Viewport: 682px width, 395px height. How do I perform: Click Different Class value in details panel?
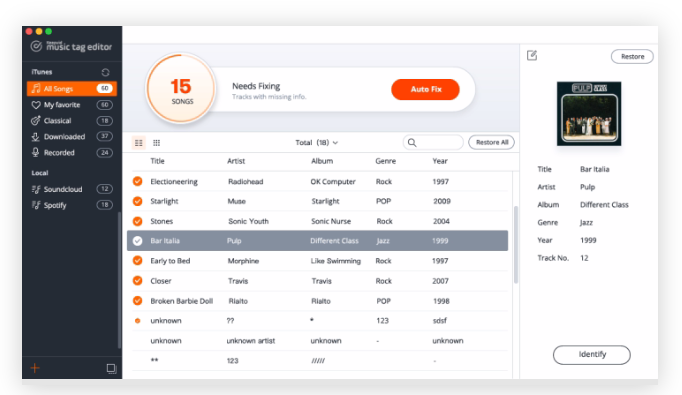point(604,204)
